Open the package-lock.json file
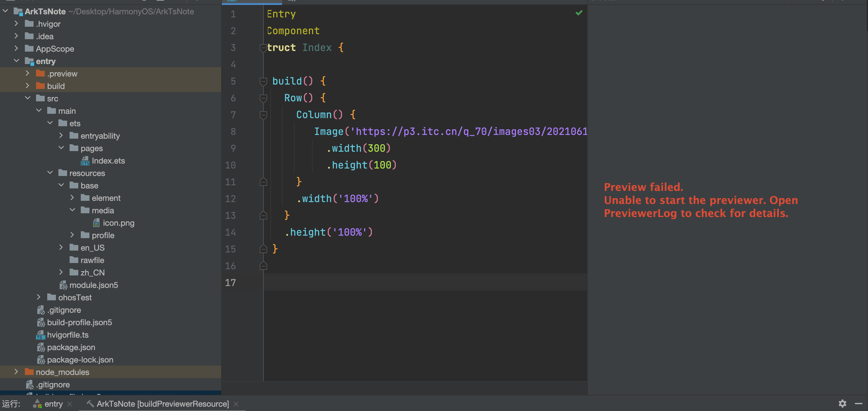The image size is (868, 411). (x=80, y=360)
